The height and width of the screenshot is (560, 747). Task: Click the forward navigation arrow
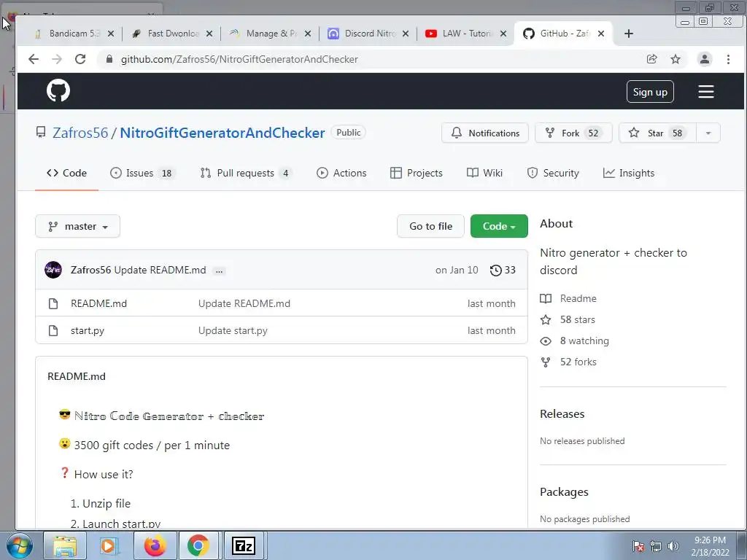(x=57, y=59)
